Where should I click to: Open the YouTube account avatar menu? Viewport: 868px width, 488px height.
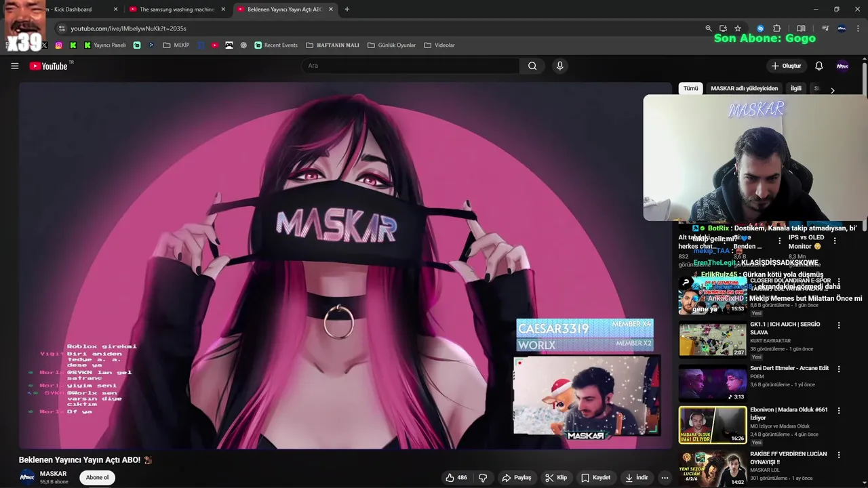[842, 66]
